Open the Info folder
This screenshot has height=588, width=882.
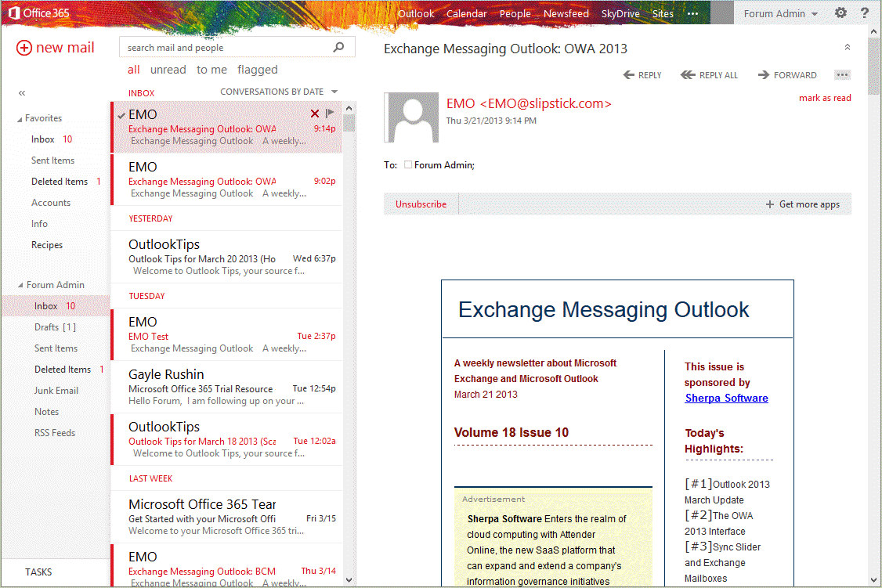39,224
